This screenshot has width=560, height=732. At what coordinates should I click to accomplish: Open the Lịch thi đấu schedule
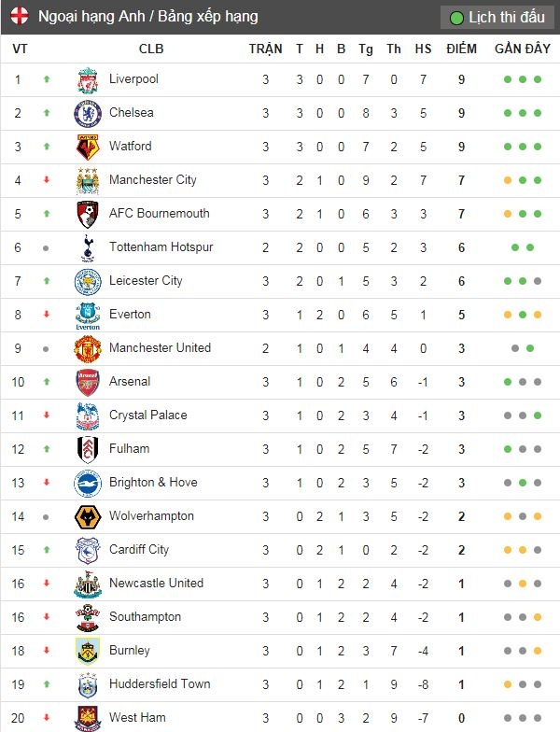point(497,18)
